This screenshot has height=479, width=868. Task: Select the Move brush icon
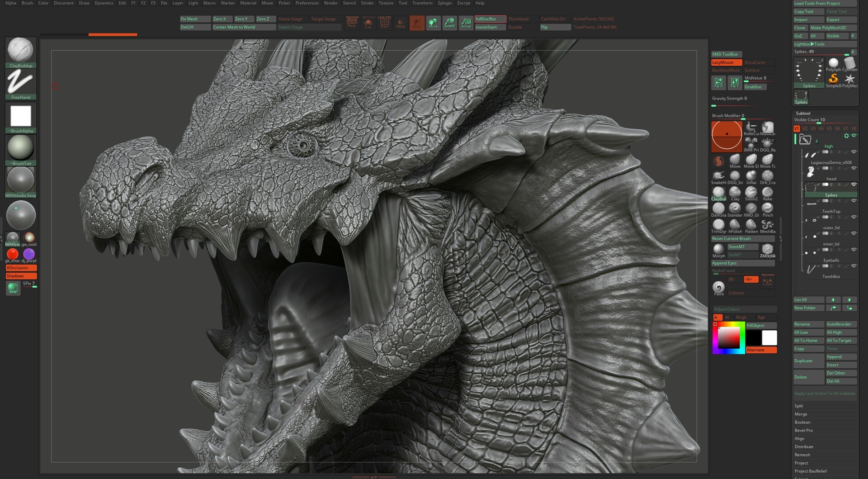coord(735,159)
